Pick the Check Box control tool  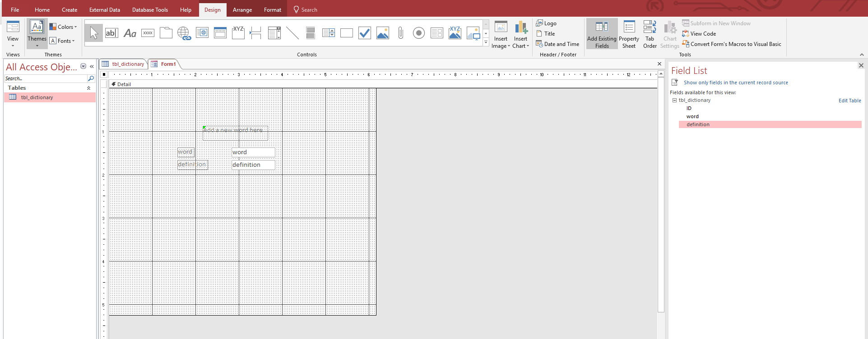pyautogui.click(x=365, y=33)
